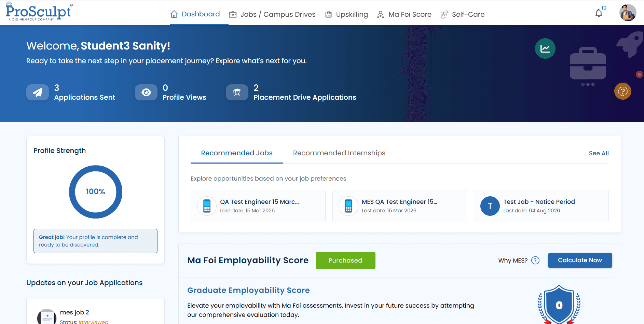Image resolution: width=644 pixels, height=324 pixels.
Task: Switch to the Recommended Internships tab
Action: tap(339, 153)
